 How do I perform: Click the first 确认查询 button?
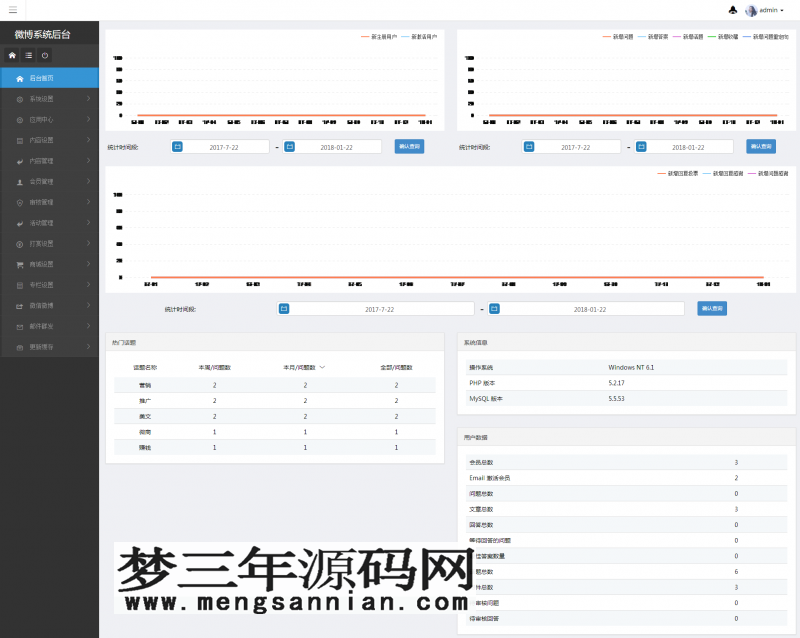pos(408,145)
